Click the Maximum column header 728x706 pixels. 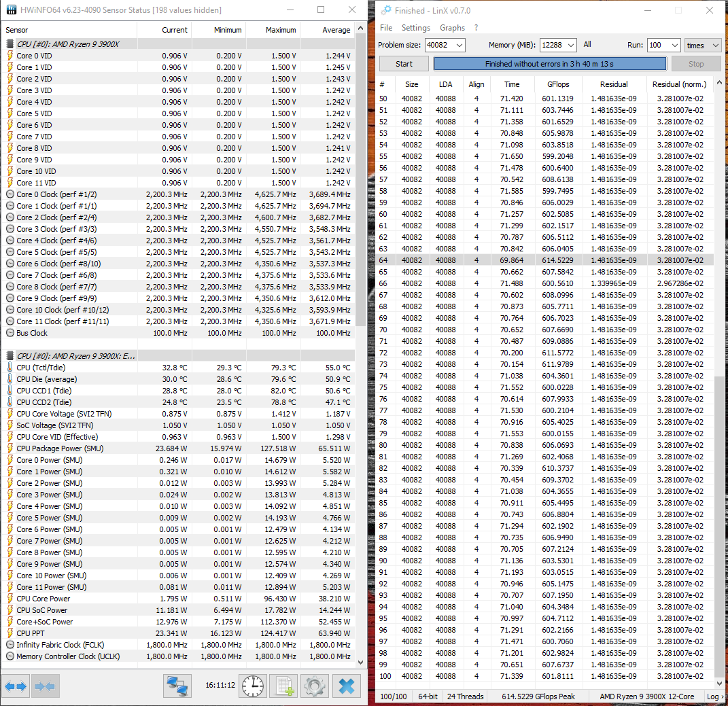(x=273, y=30)
